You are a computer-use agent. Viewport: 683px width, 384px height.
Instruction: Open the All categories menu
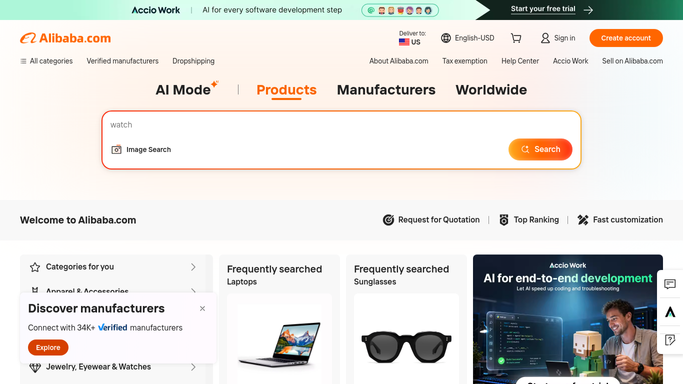tap(46, 61)
